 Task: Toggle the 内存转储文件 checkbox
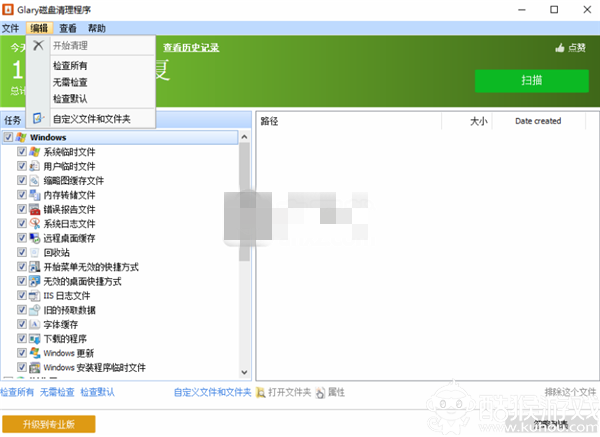(22, 195)
